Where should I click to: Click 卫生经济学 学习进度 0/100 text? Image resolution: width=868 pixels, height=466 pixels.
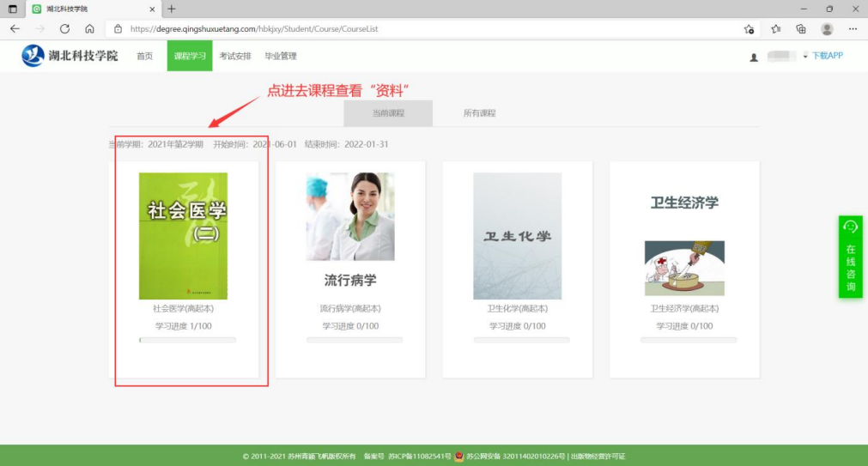(x=684, y=326)
